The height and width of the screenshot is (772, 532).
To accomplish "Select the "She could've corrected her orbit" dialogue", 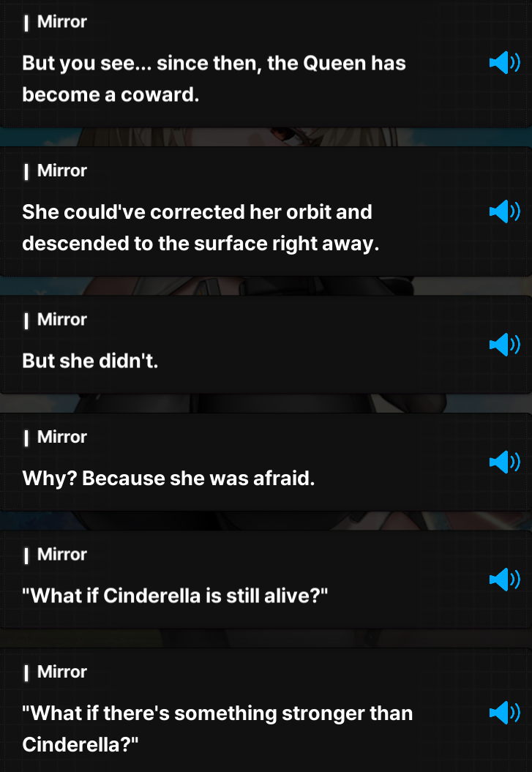I will click(x=201, y=228).
